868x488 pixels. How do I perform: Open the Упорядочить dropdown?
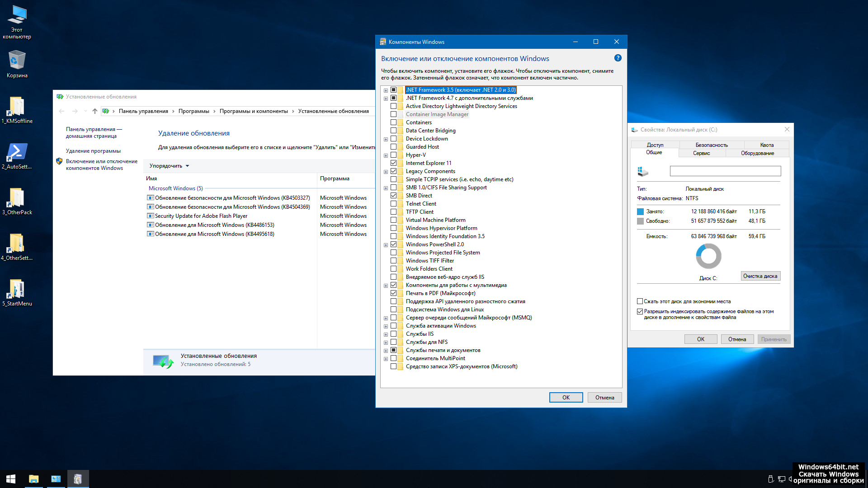point(169,166)
